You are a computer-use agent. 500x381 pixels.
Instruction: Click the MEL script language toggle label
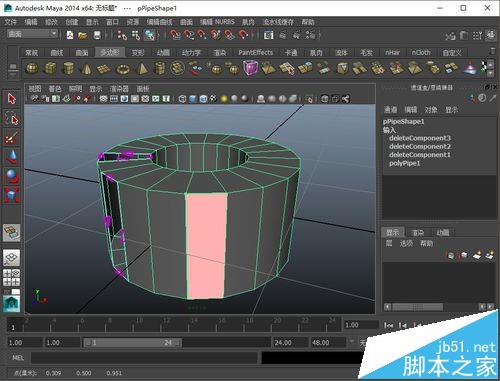click(18, 358)
